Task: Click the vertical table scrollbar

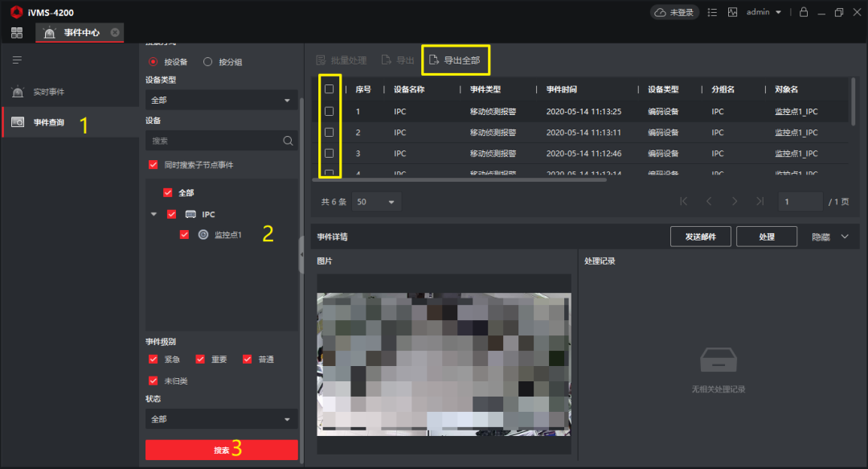Action: tap(853, 102)
